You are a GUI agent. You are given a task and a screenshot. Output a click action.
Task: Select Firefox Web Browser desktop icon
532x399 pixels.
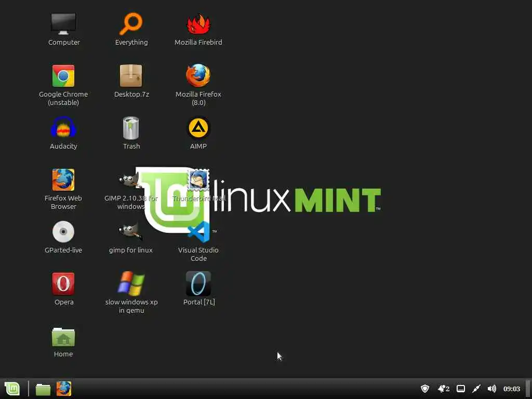click(x=63, y=180)
